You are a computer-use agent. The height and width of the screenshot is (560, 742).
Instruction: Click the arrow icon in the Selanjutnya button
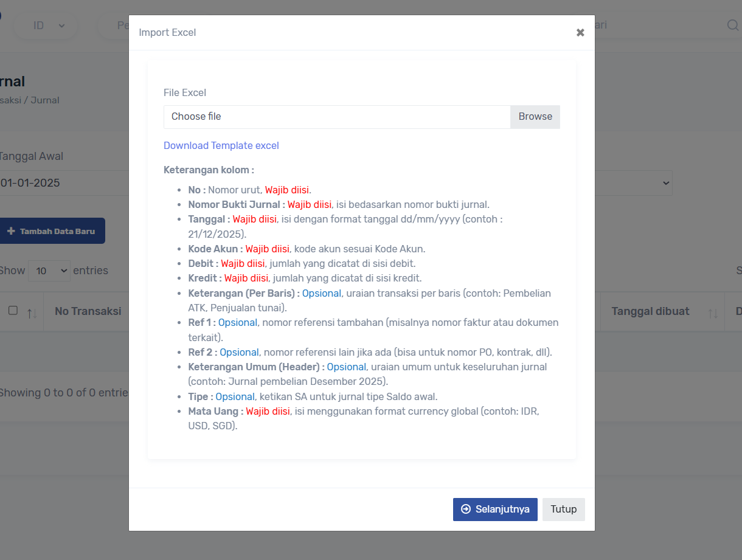466,510
